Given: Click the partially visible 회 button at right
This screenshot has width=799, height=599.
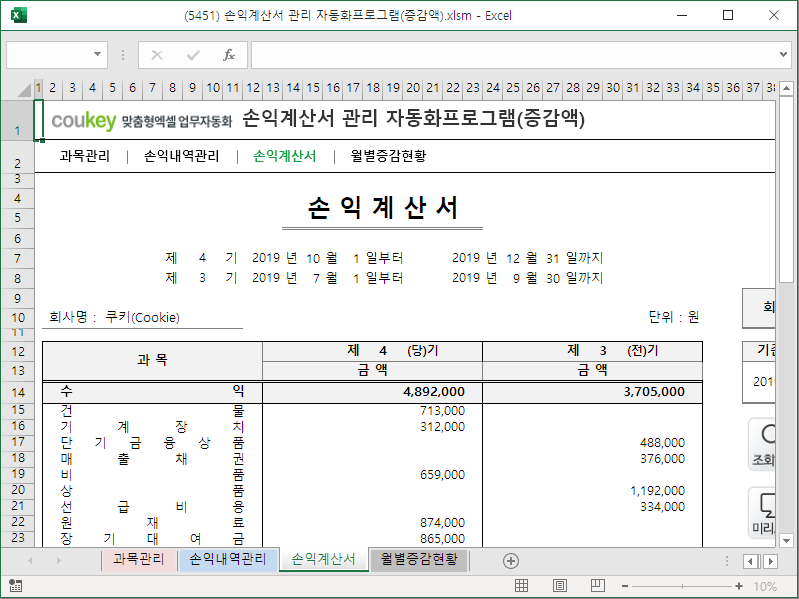Looking at the screenshot, I should tap(759, 308).
